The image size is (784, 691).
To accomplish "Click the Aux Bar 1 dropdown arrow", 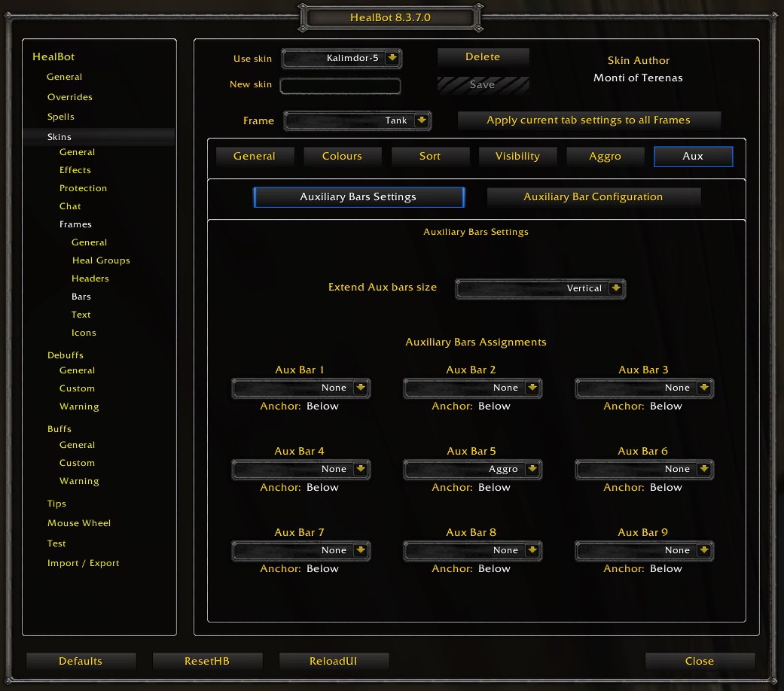I will point(361,388).
